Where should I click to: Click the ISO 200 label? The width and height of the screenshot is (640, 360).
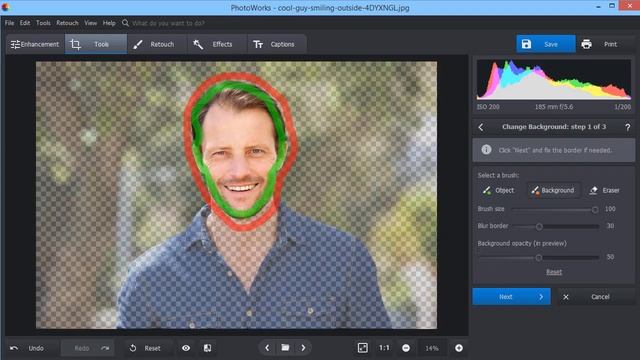[x=488, y=107]
